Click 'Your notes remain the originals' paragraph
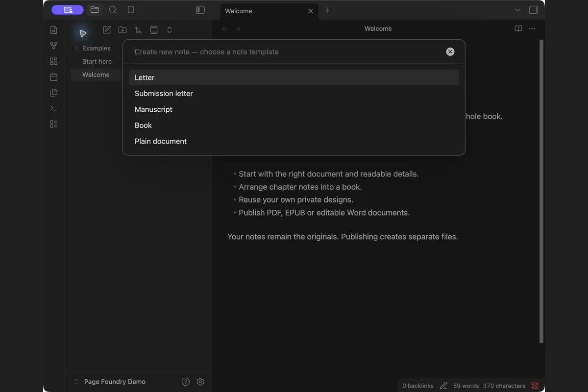This screenshot has width=588, height=392. (x=343, y=237)
